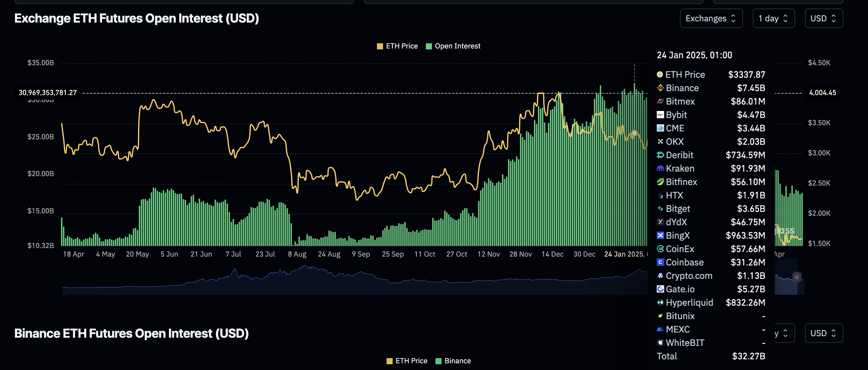This screenshot has width=868, height=370.
Task: Click the Coinbase exchange icon
Action: tap(660, 262)
